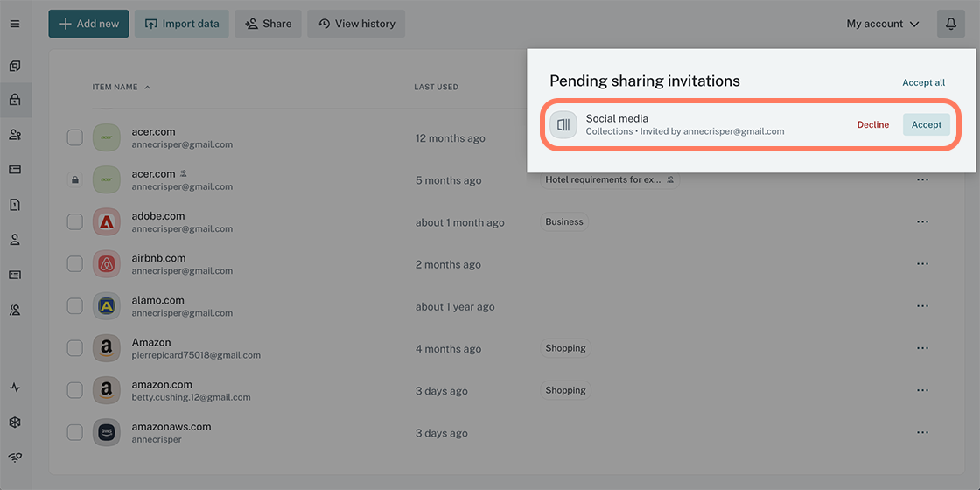Open the Wi-Fi shield VPN sidebar icon
980x490 pixels.
(15, 457)
